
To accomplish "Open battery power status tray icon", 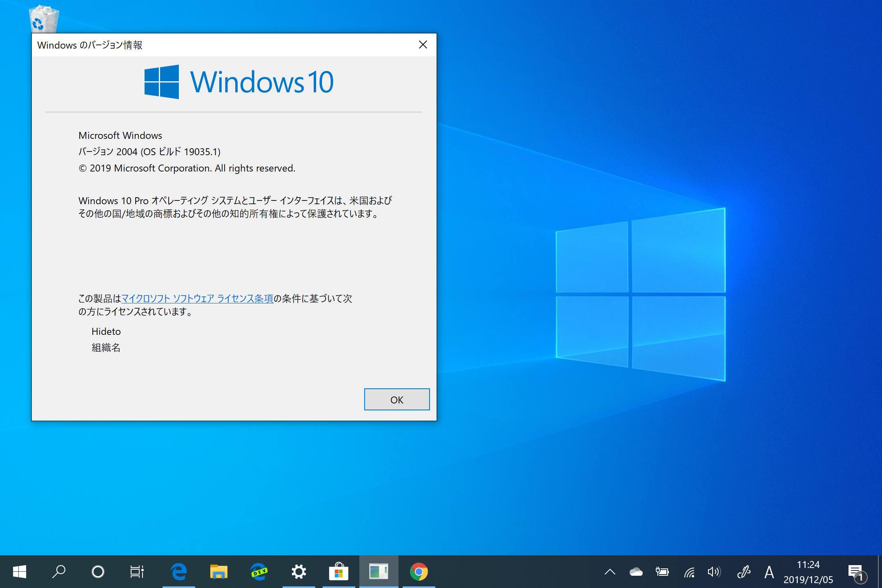I will (x=662, y=572).
